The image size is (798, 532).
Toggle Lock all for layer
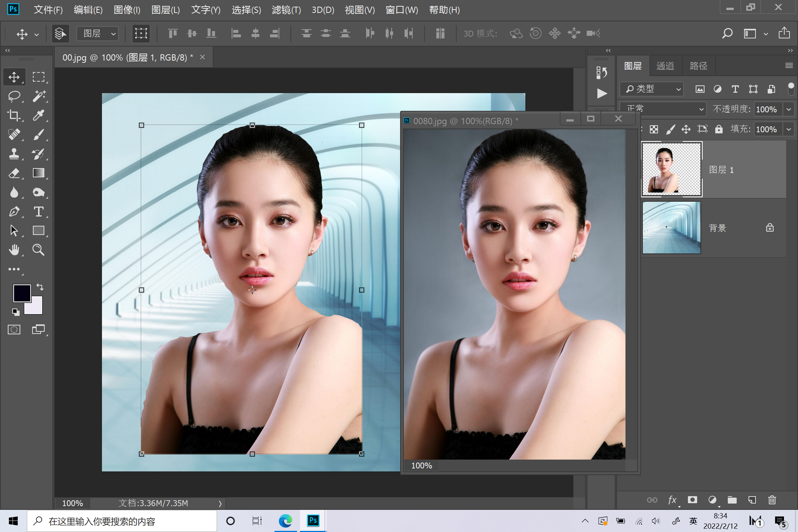(x=719, y=129)
